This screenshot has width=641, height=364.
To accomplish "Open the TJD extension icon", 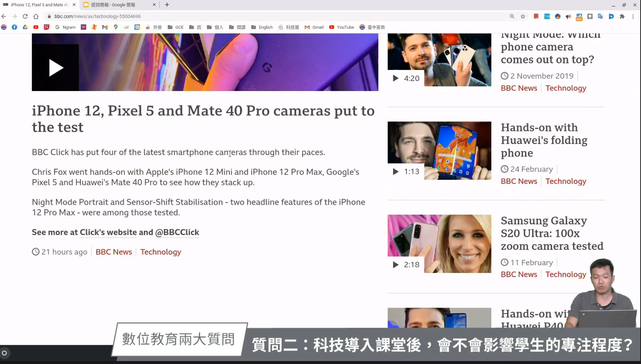I will tap(547, 16).
